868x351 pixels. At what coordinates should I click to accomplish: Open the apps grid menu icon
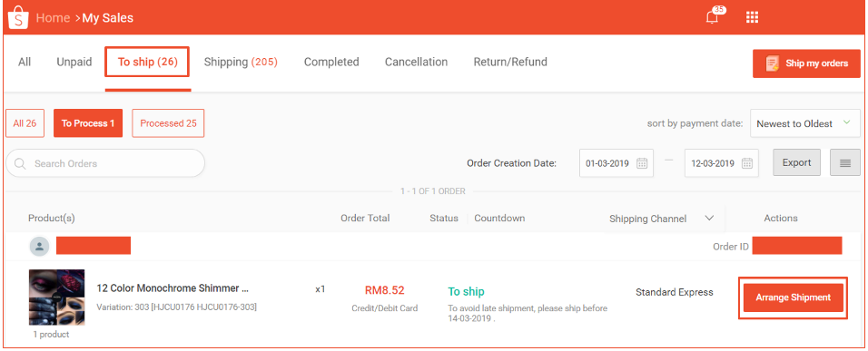tap(752, 18)
